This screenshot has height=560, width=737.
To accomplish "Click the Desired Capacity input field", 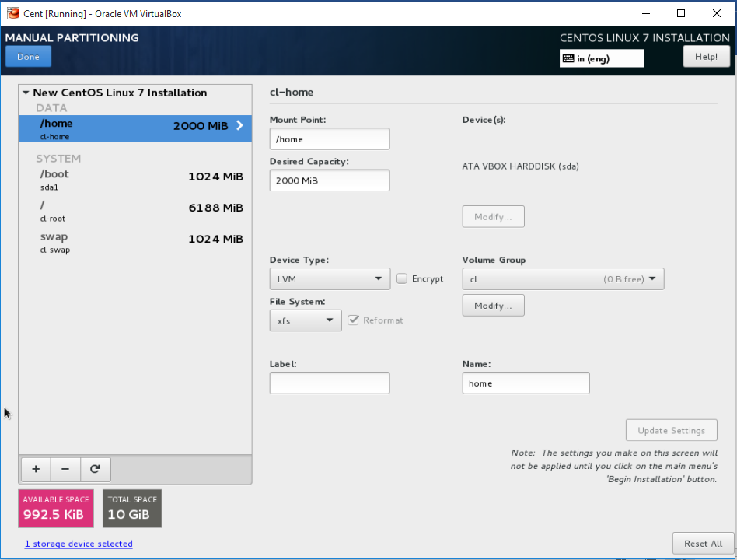I will pos(330,180).
